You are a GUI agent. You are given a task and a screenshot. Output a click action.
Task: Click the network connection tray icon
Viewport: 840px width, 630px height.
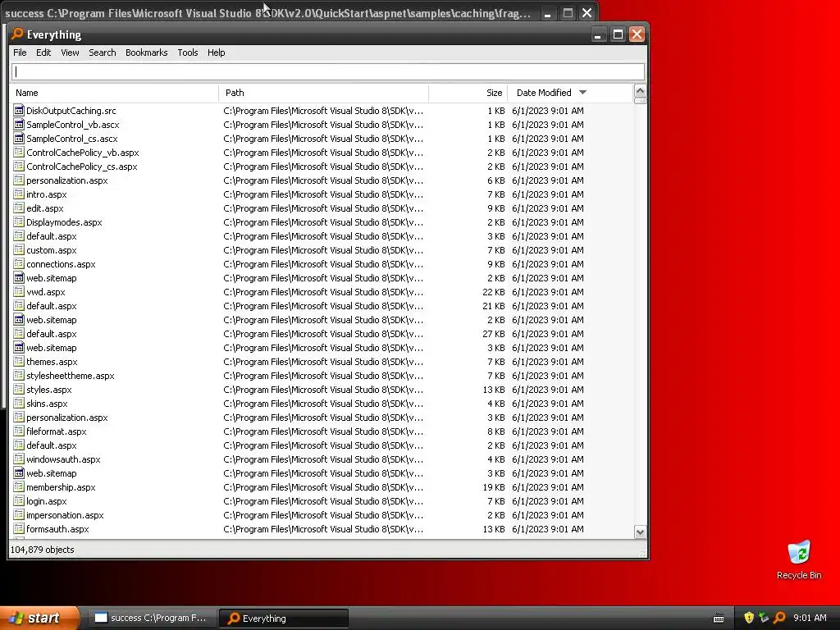[764, 618]
